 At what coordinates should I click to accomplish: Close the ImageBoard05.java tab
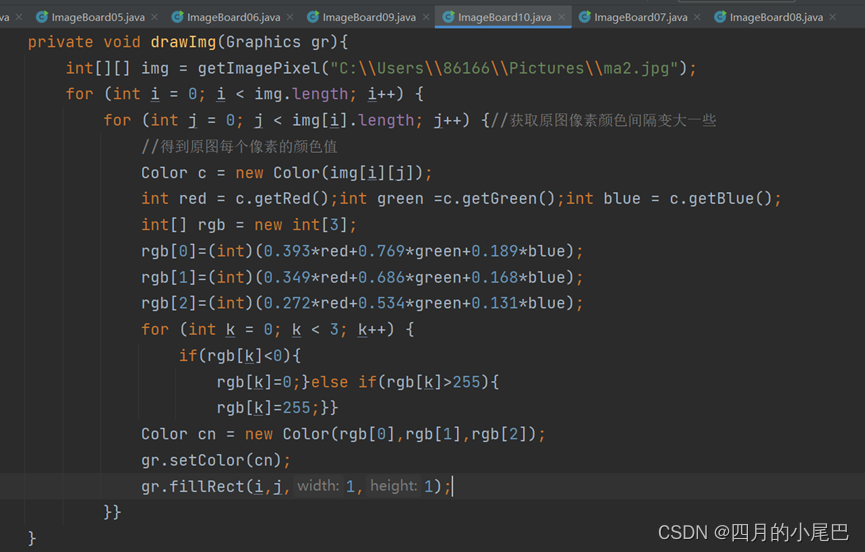pos(154,17)
